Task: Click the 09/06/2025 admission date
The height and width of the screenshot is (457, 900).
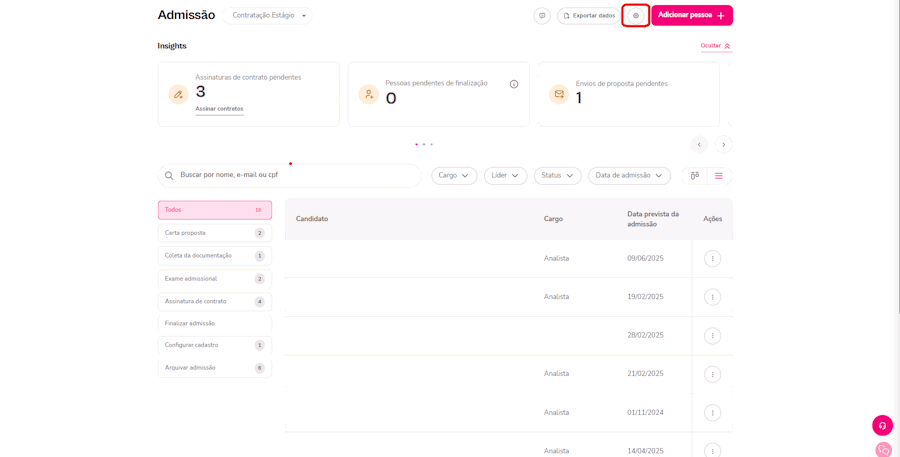Action: (645, 258)
